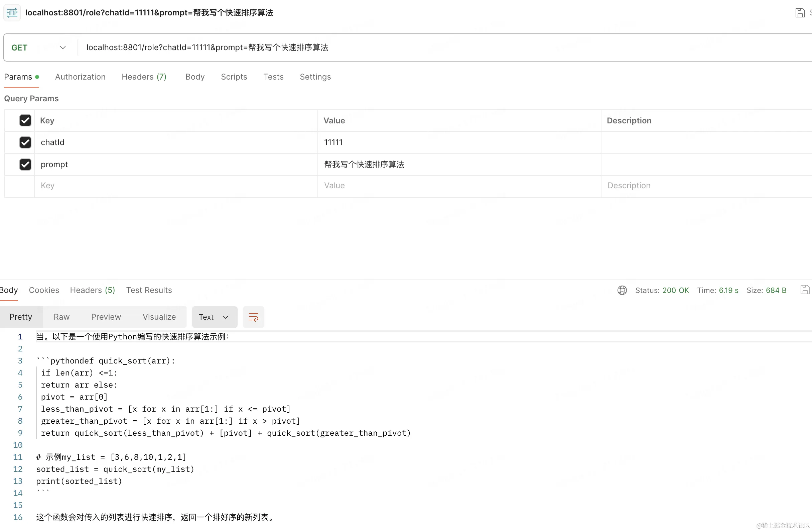Save response using the disk icon
812x531 pixels.
click(x=805, y=290)
